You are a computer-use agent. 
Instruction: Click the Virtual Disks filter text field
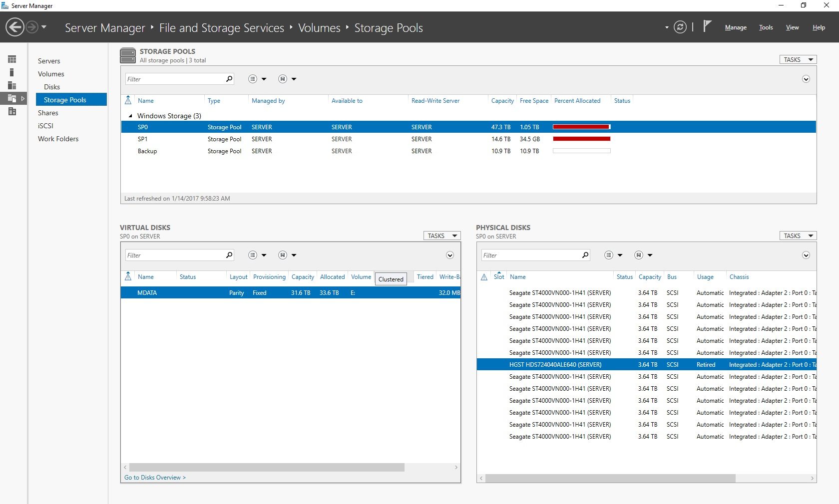point(175,255)
